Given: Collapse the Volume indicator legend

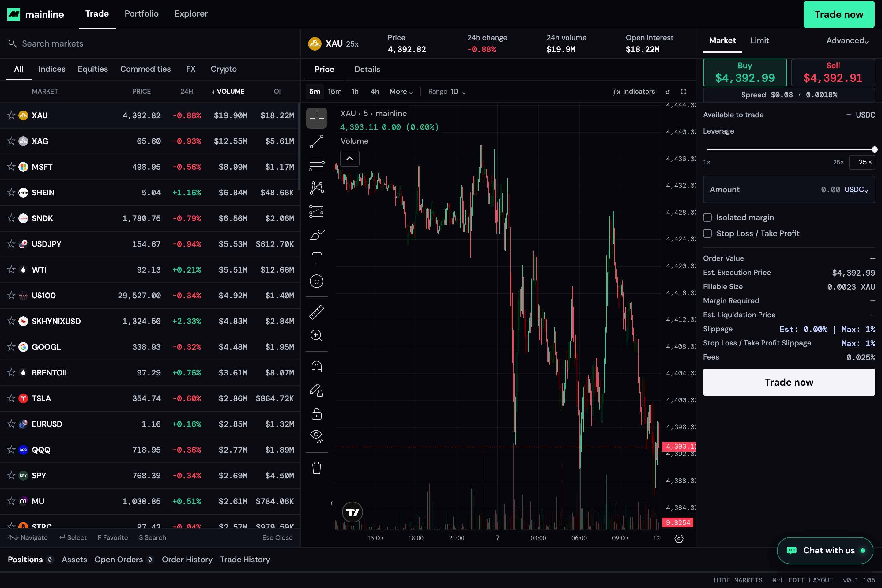Looking at the screenshot, I should (x=349, y=159).
